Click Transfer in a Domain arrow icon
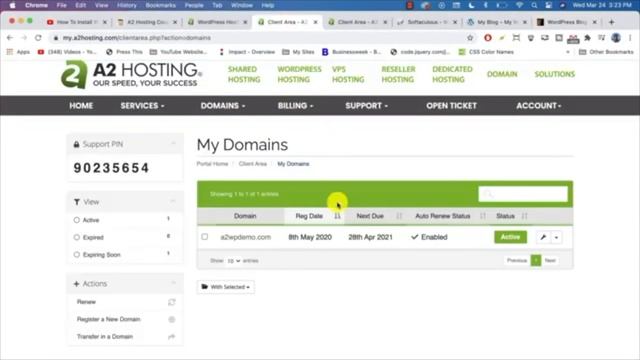640x360 pixels. click(x=172, y=336)
